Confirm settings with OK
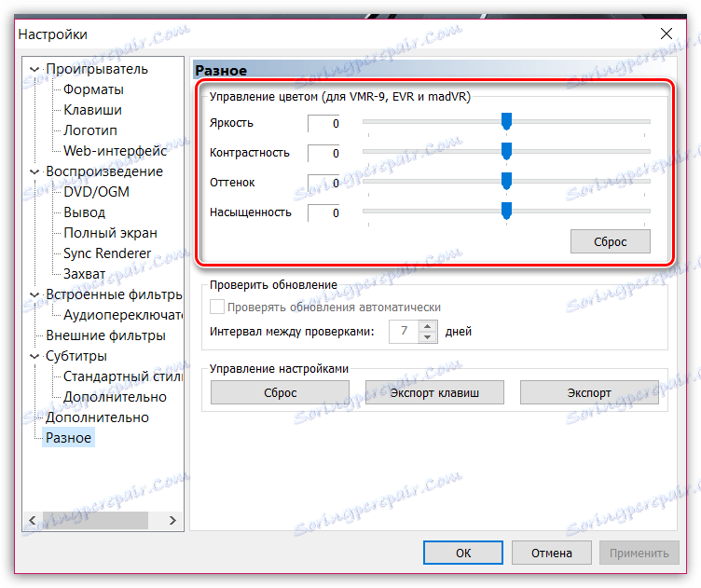701x588 pixels. (x=463, y=553)
